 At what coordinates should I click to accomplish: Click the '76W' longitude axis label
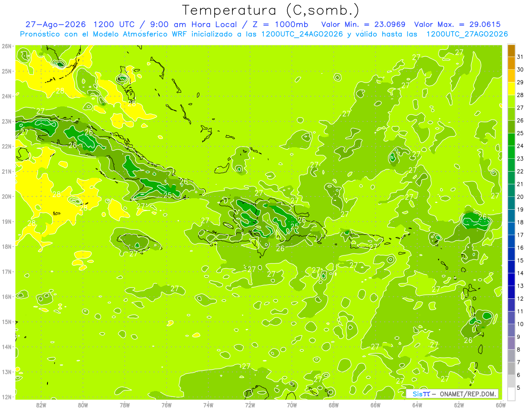167,405
